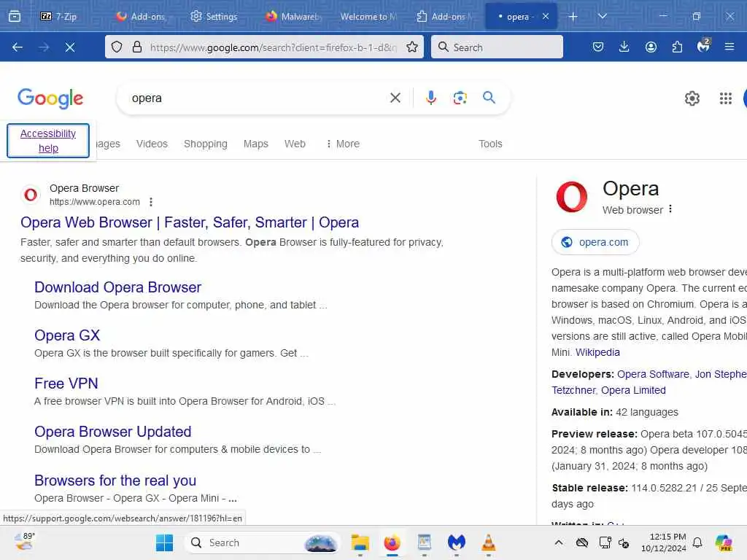Show hidden system tray icons
The image size is (747, 560).
559,542
